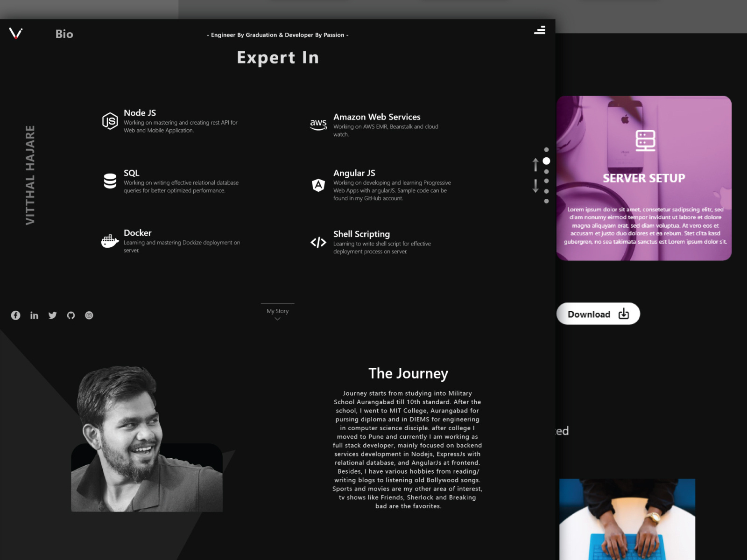The image size is (747, 560).
Task: Open the Instagram profile icon
Action: pyautogui.click(x=89, y=315)
